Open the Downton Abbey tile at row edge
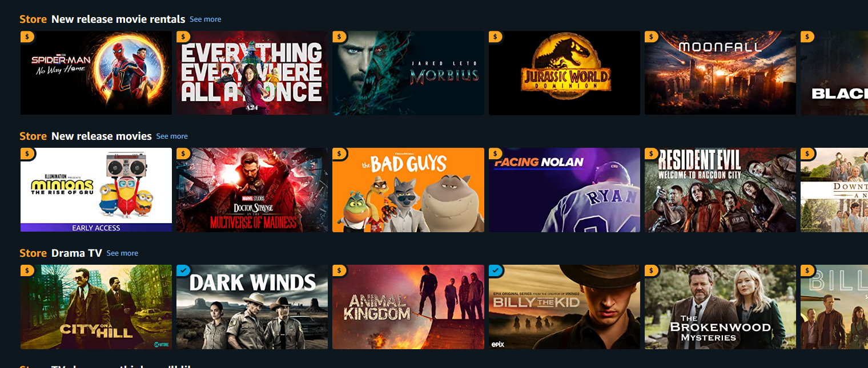868x368 pixels. pos(834,190)
